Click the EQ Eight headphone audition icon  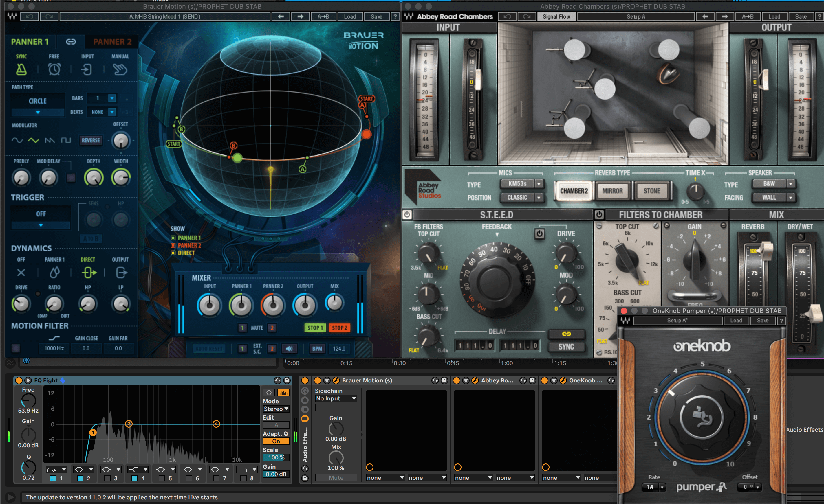pos(269,393)
